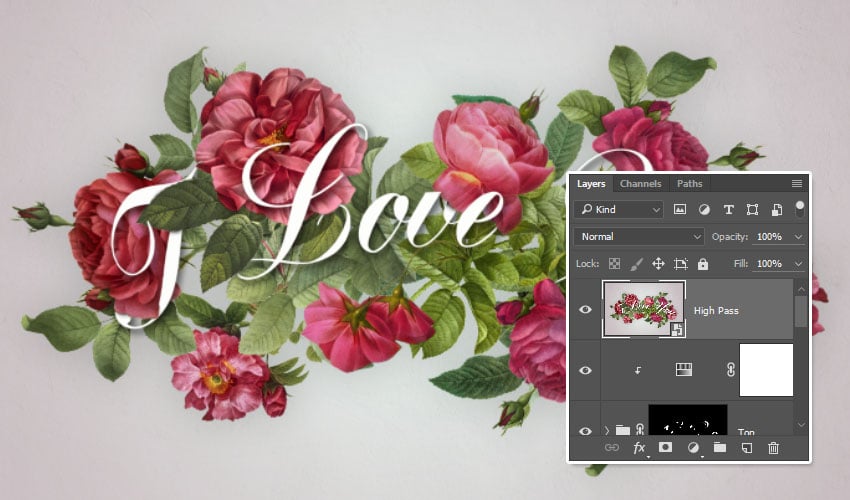
Task: Filter layers by type layers icon
Action: (728, 209)
